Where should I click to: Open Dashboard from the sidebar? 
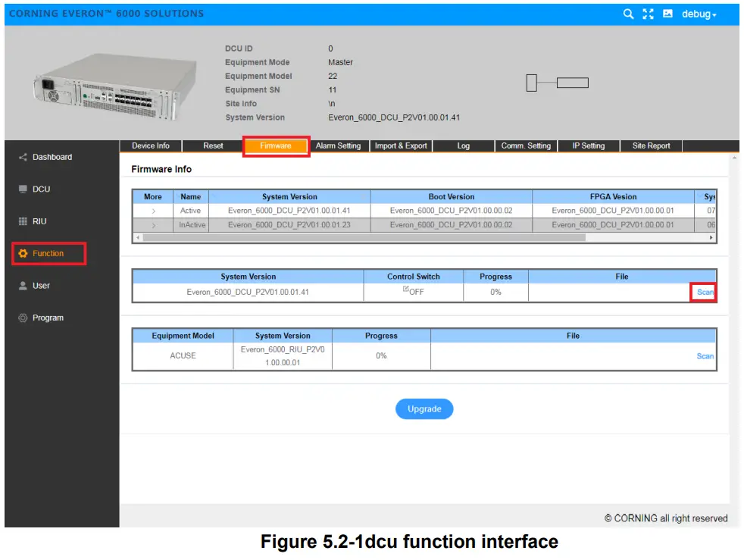pos(52,157)
